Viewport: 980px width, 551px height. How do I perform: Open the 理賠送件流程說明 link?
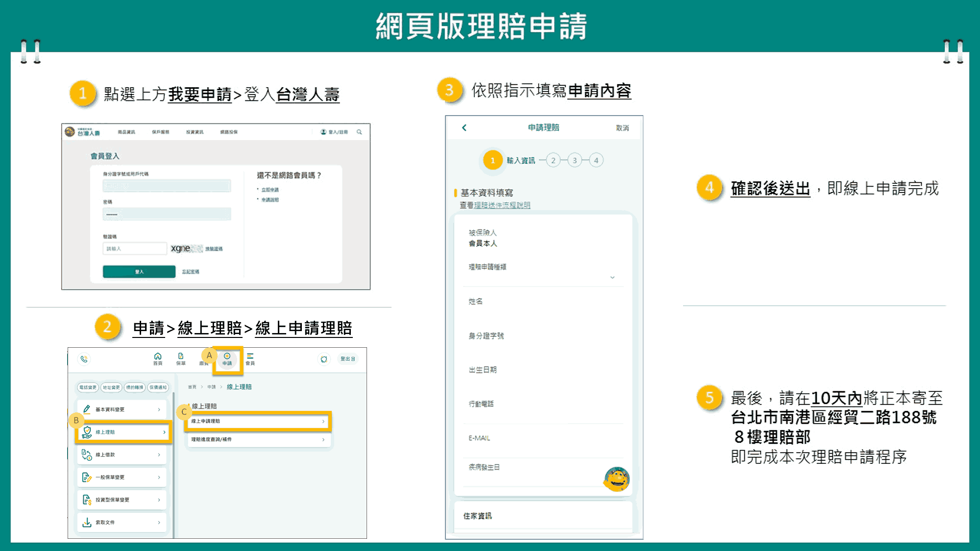point(502,205)
